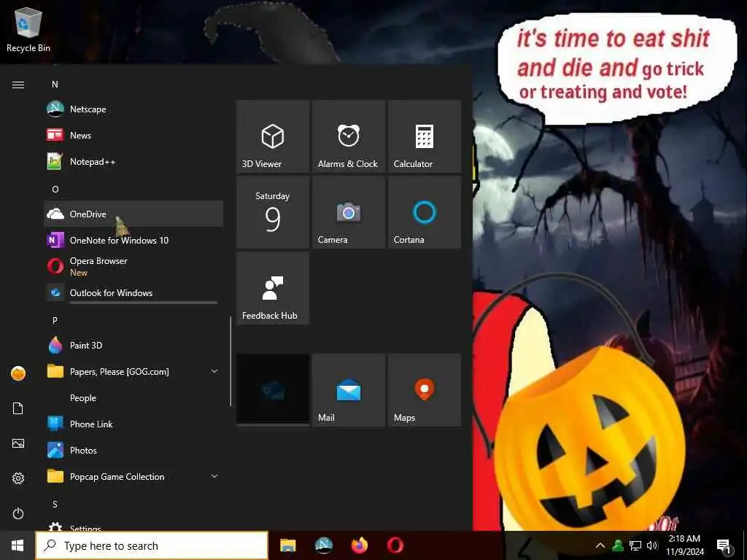Open Paint 3D
Screen dimensions: 747x560
click(133, 345)
